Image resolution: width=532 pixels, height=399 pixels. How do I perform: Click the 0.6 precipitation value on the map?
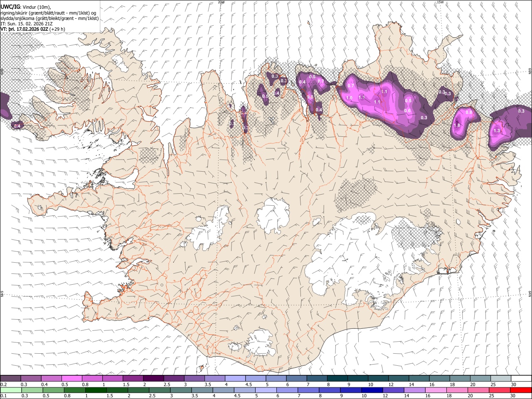[x=407, y=111]
